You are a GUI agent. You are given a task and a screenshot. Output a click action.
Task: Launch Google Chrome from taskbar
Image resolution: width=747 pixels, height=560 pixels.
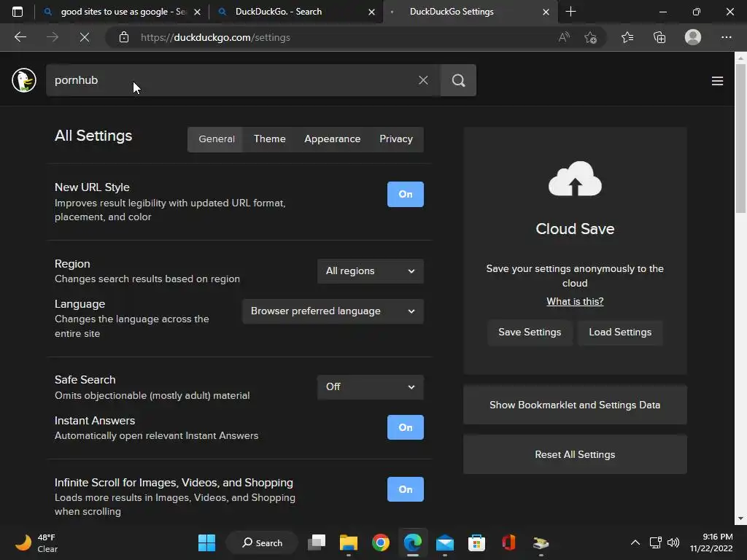[x=381, y=542]
